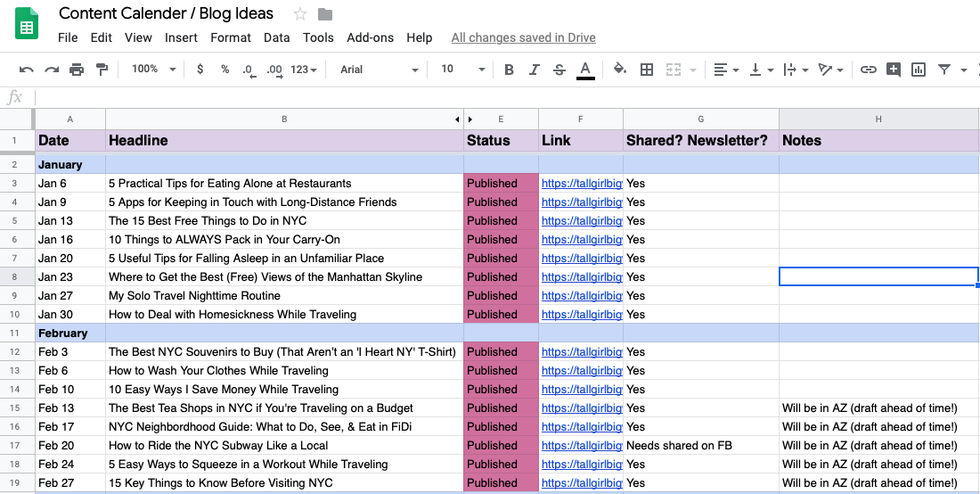This screenshot has width=980, height=494.
Task: Open the text wrapping dropdown
Action: pyautogui.click(x=796, y=70)
